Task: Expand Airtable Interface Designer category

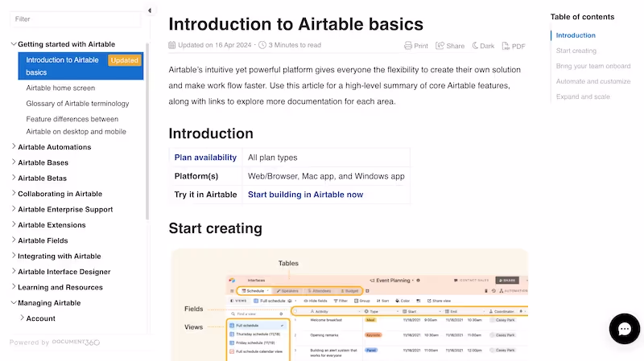Action: [x=14, y=271]
